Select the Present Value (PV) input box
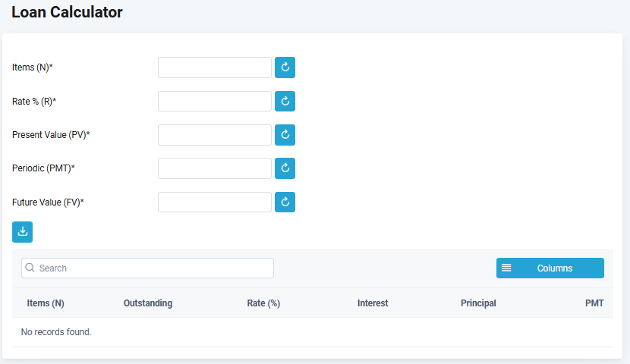 [x=215, y=135]
